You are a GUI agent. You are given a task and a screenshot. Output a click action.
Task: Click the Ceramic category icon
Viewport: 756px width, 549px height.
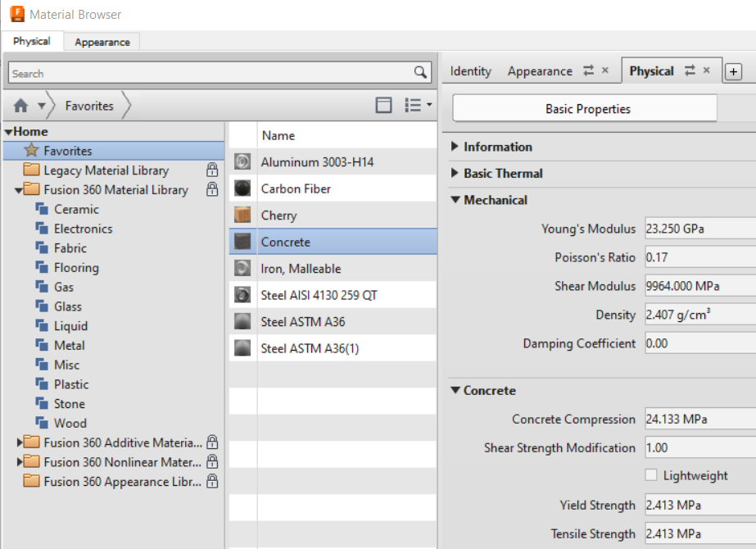42,209
